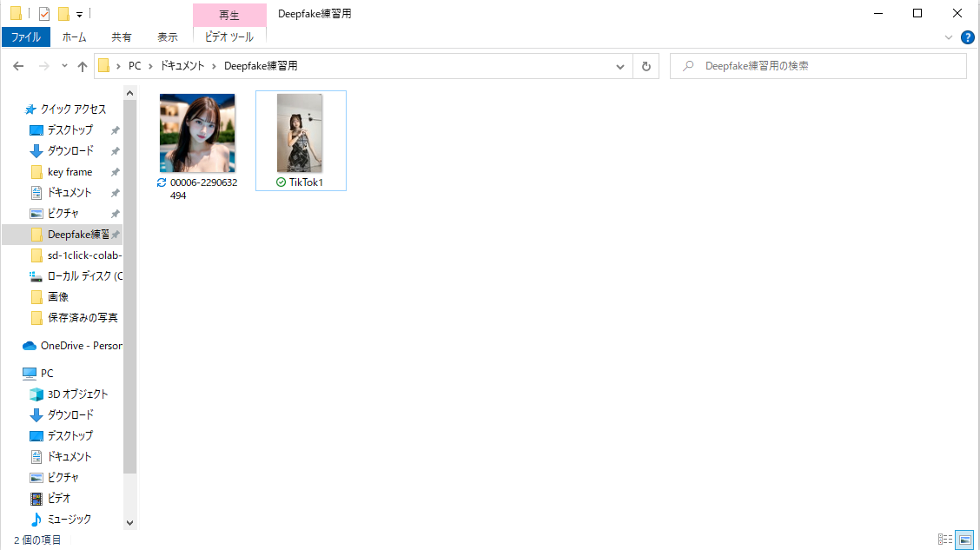Refresh the current folder view

pyautogui.click(x=646, y=66)
